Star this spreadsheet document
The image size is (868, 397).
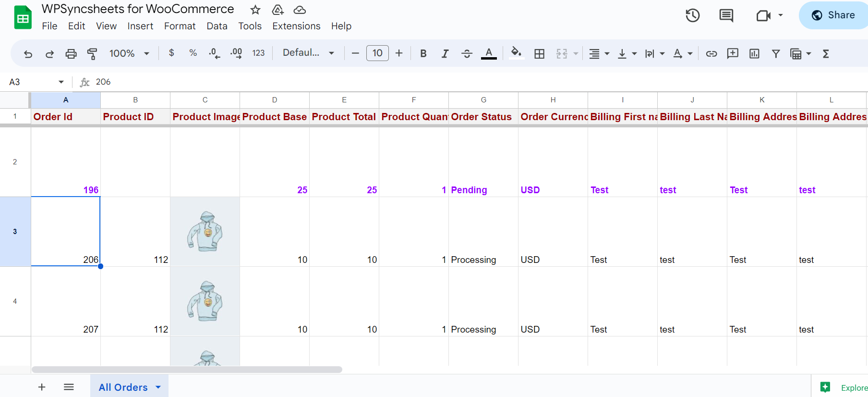[255, 10]
